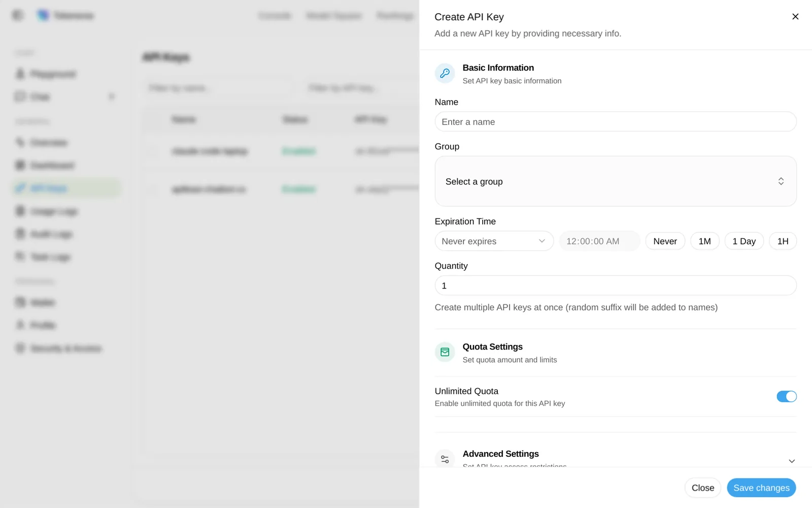The image size is (812, 508).
Task: Focus the Name input field
Action: coord(616,122)
